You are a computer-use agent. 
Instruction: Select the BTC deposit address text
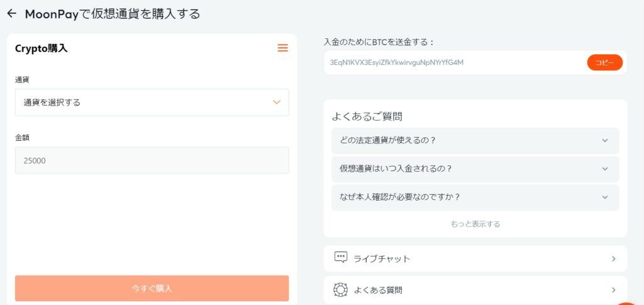point(397,62)
